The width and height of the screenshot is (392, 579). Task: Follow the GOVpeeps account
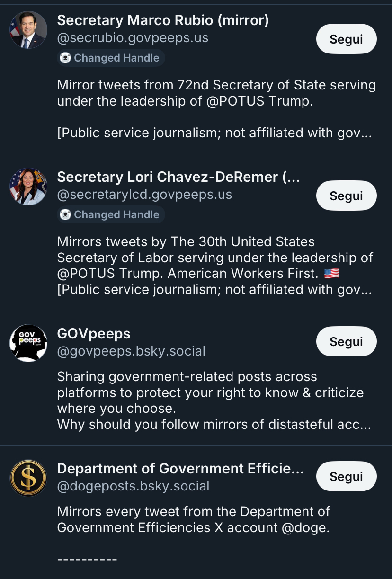(346, 341)
